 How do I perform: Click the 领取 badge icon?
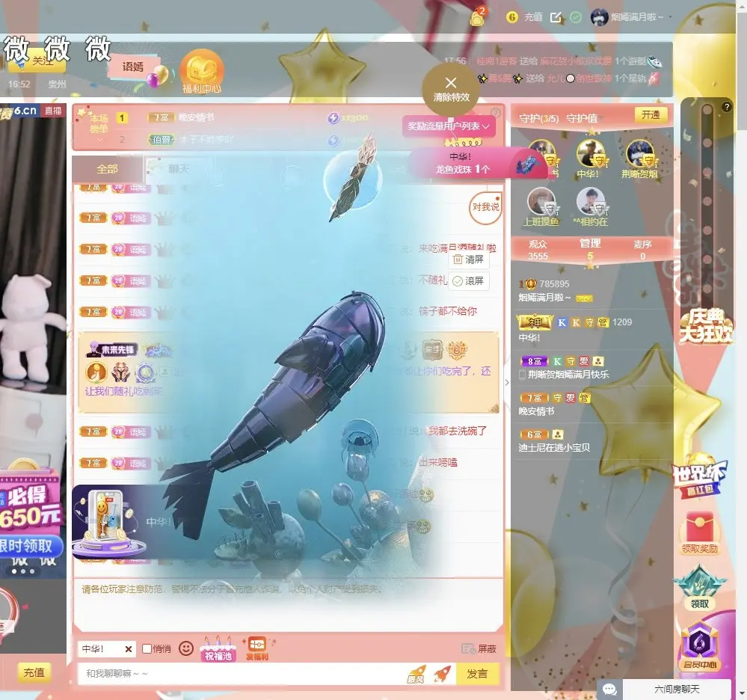[699, 588]
